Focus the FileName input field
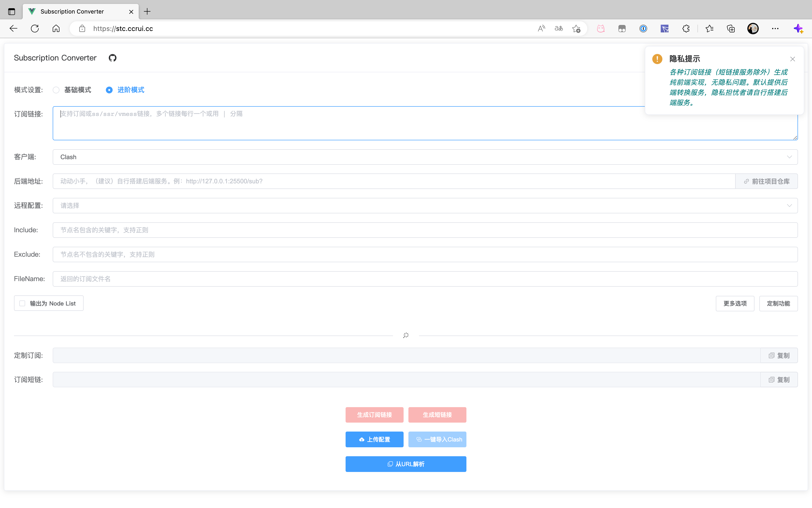 (x=425, y=279)
